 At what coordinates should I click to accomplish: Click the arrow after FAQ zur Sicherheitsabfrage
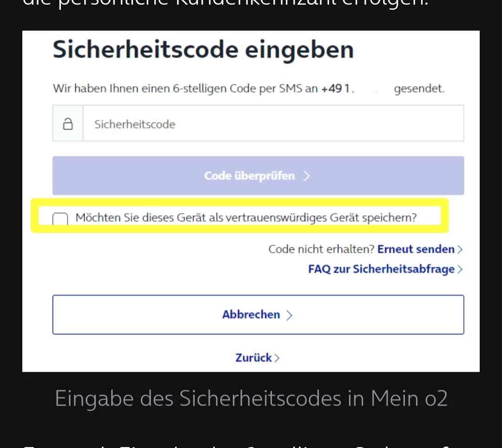[460, 270]
